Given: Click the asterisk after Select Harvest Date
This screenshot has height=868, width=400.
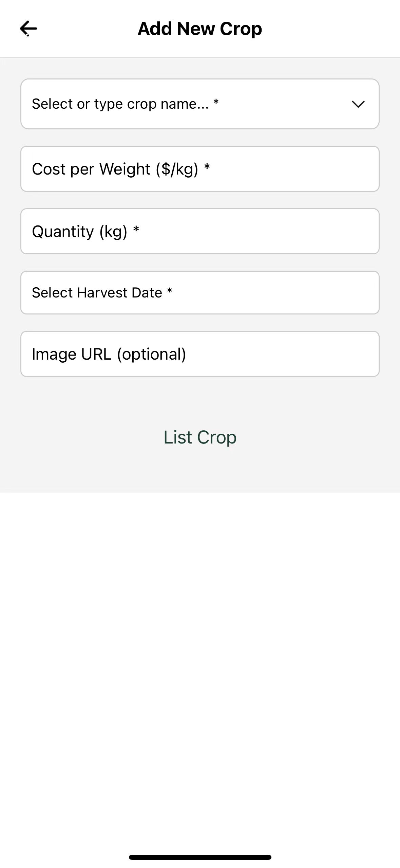Looking at the screenshot, I should [x=170, y=291].
